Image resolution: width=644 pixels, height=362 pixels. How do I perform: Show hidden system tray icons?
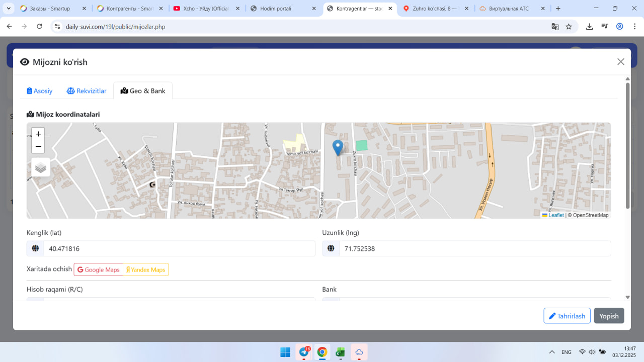point(552,352)
